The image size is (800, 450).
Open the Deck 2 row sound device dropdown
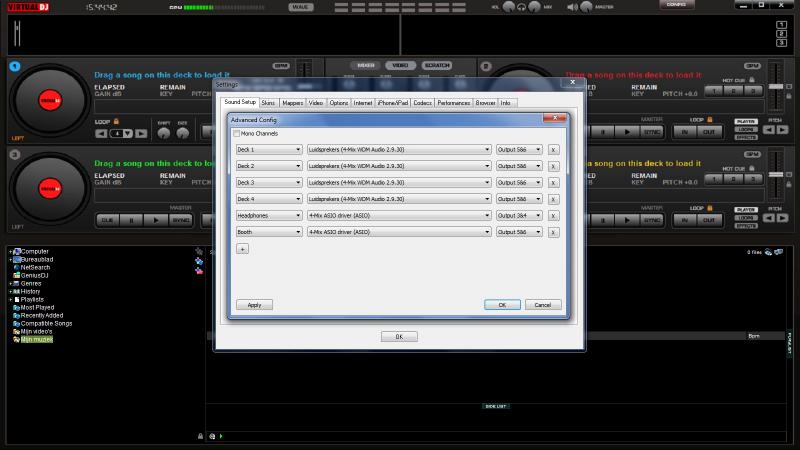[x=399, y=166]
